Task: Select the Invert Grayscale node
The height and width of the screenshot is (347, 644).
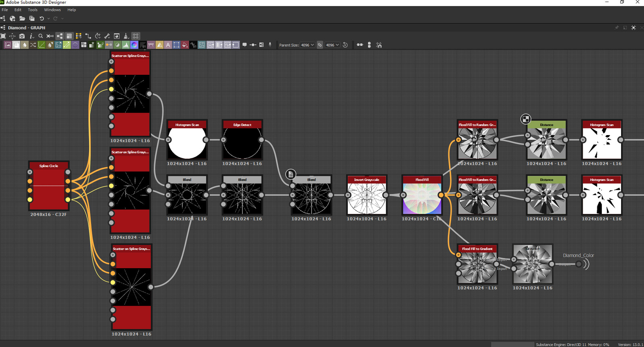Action: 367,195
